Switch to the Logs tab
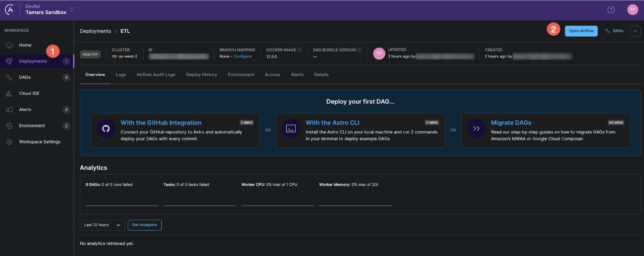The height and width of the screenshot is (256, 644). point(121,75)
